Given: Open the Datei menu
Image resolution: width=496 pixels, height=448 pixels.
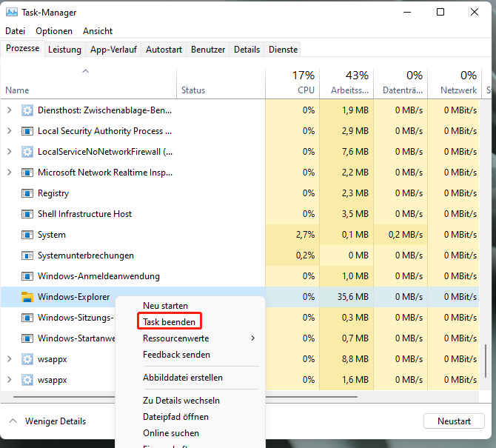Looking at the screenshot, I should [16, 31].
